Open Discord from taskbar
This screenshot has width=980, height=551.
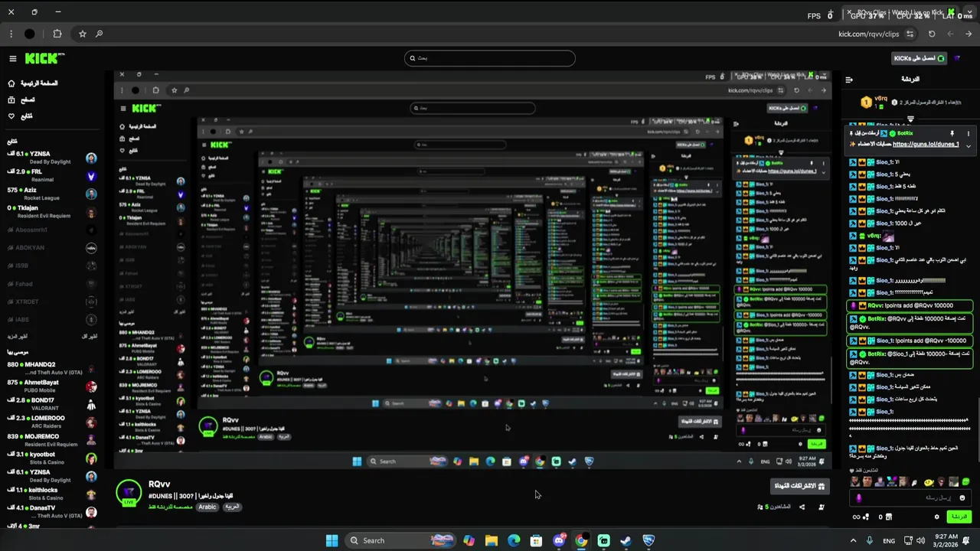pyautogui.click(x=559, y=540)
